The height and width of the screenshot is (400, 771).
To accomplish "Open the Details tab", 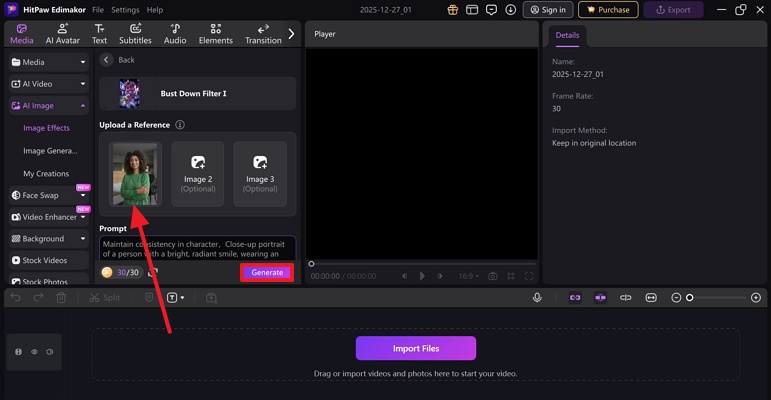I will tap(567, 35).
